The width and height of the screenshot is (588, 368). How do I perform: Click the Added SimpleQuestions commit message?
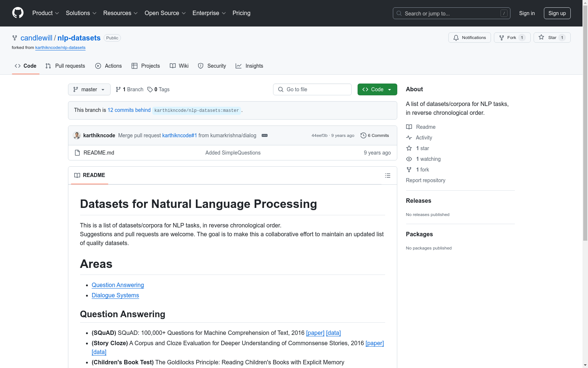tap(233, 153)
